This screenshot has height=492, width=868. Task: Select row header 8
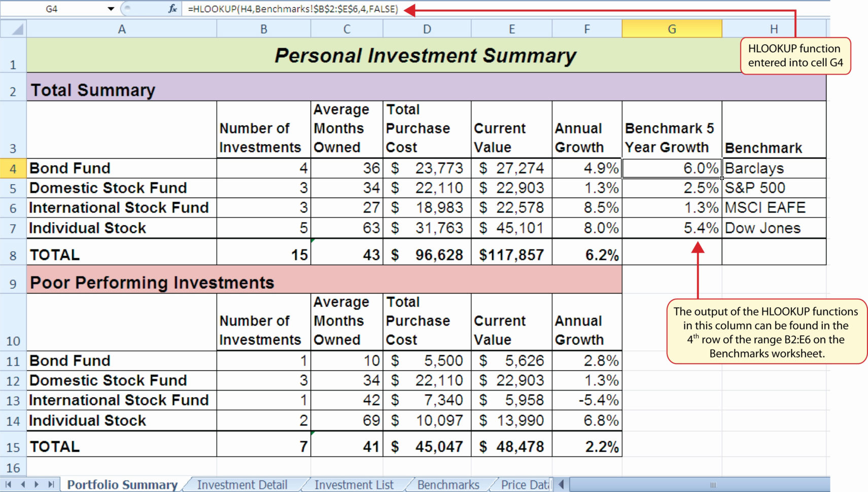[x=13, y=254]
